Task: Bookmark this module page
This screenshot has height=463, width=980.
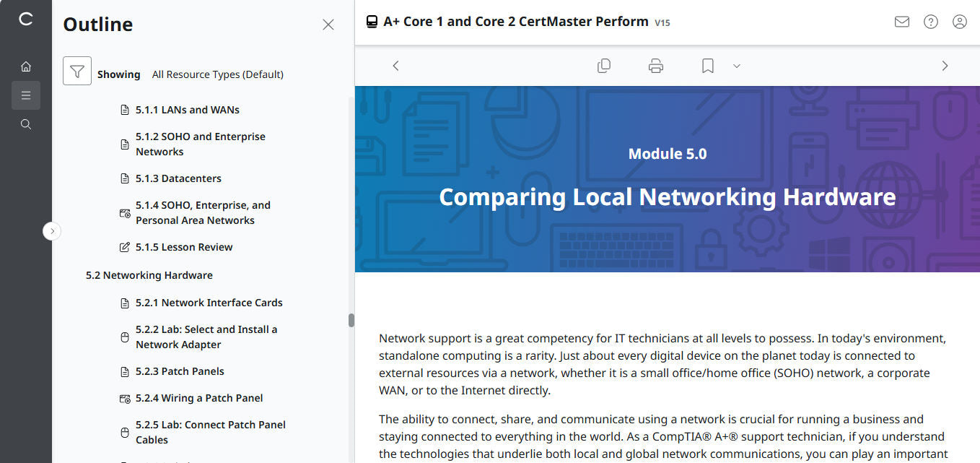Action: (707, 65)
